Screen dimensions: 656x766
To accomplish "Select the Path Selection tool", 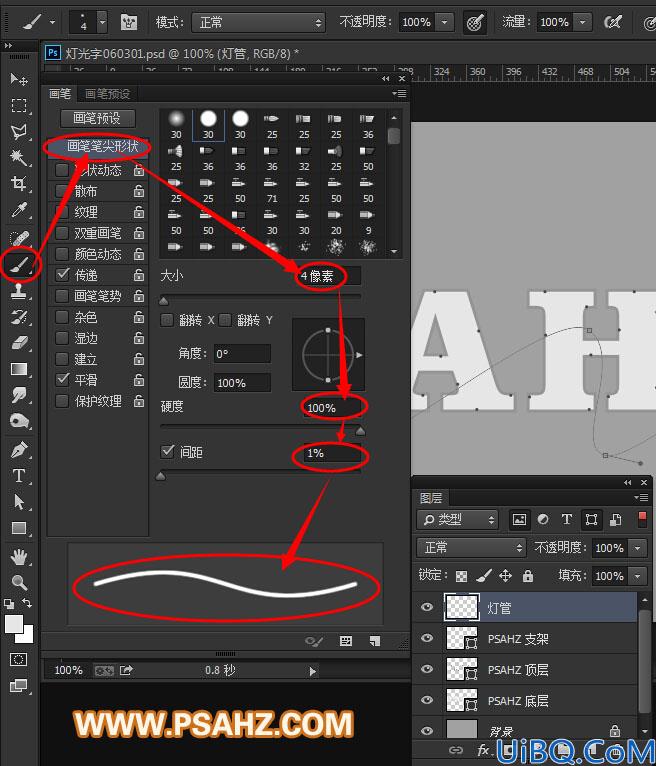I will (x=19, y=502).
